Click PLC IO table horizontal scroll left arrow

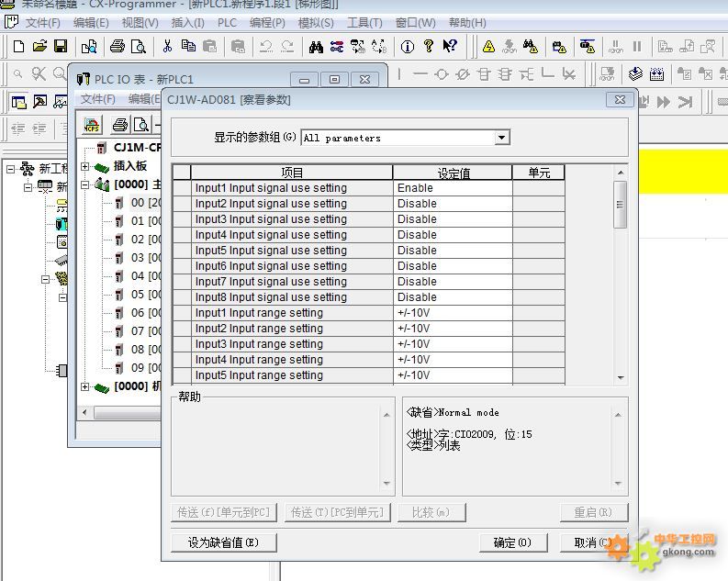[84, 412]
